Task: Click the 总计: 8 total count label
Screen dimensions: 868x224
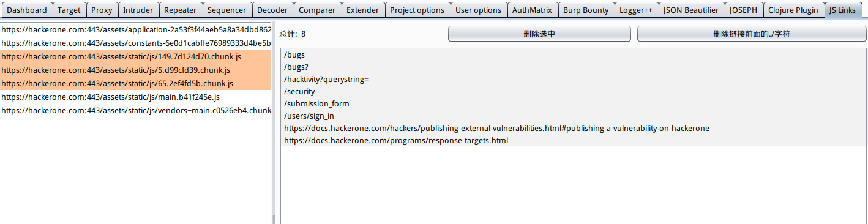Action: [x=293, y=34]
